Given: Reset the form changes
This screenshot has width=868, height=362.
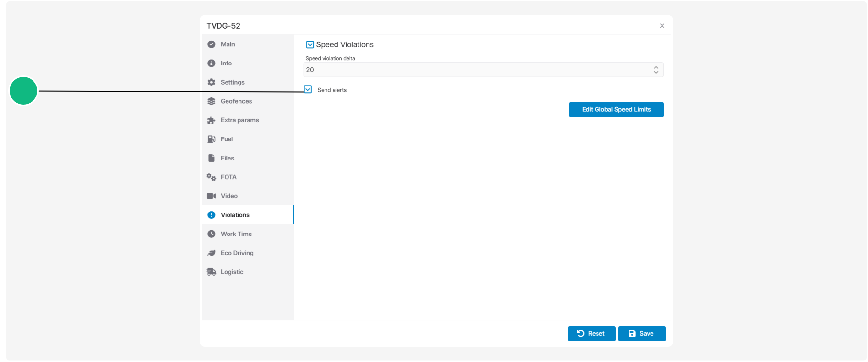Looking at the screenshot, I should point(591,333).
